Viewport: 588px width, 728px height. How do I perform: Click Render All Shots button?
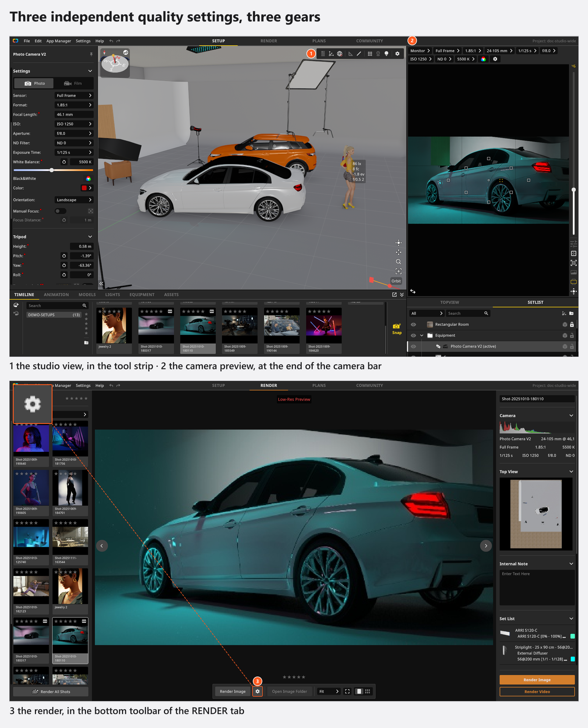(51, 692)
